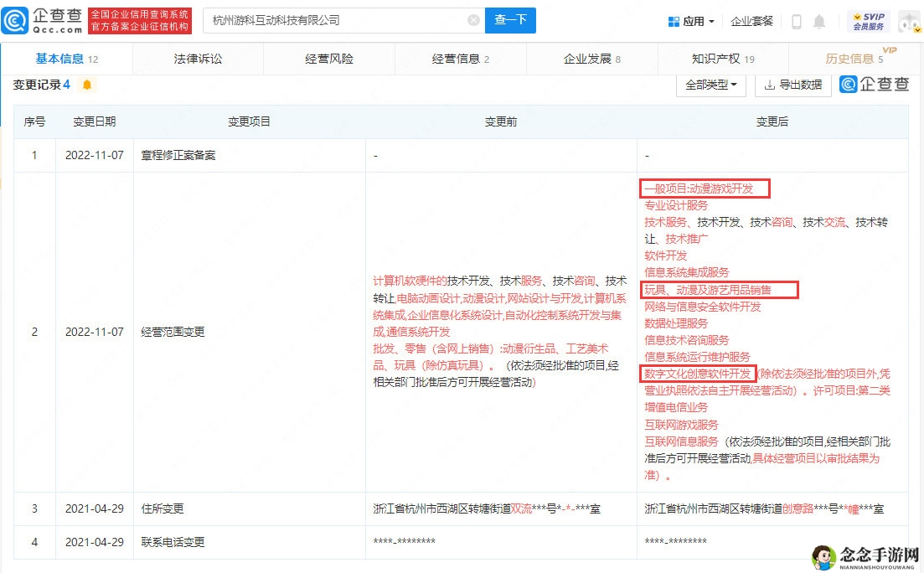
Task: Click the mobile phone icon in header
Action: pos(796,22)
